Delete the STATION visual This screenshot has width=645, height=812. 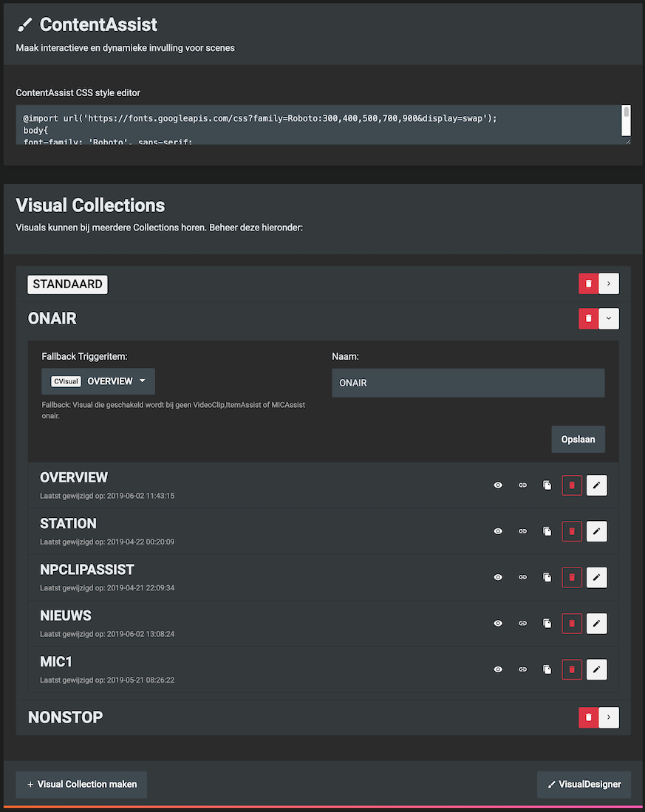click(x=572, y=531)
